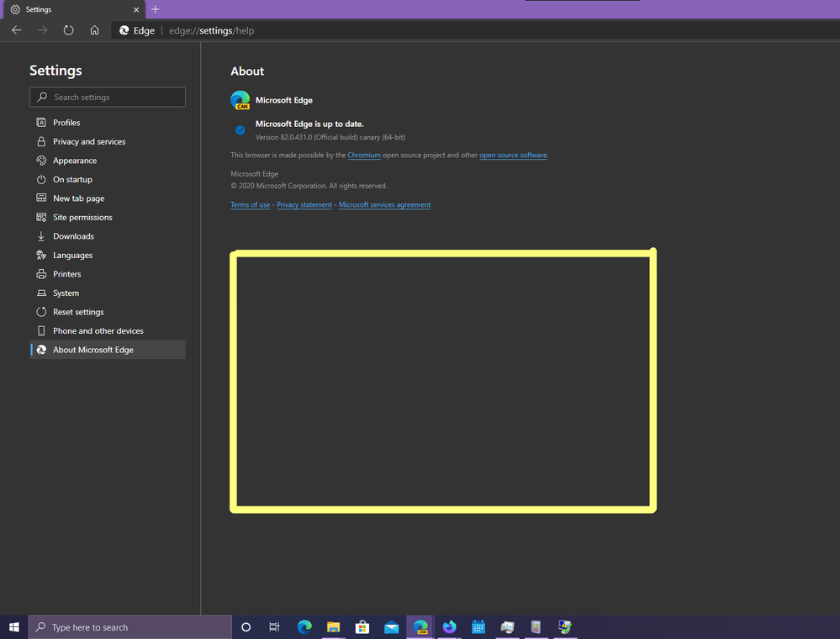840x639 pixels.
Task: Open Microsoft Store from taskbar
Action: click(x=362, y=626)
